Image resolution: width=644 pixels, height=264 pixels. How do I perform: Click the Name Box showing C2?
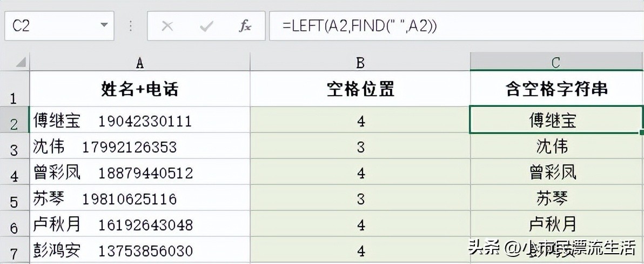click(x=49, y=25)
